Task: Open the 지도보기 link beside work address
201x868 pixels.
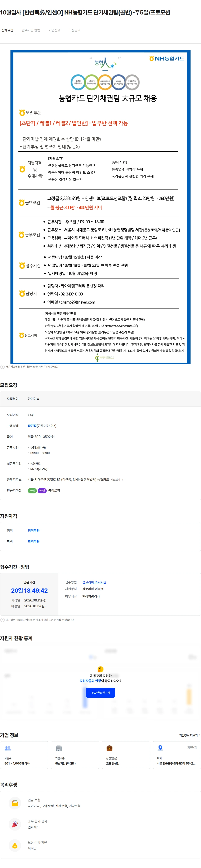Action: pyautogui.click(x=115, y=480)
